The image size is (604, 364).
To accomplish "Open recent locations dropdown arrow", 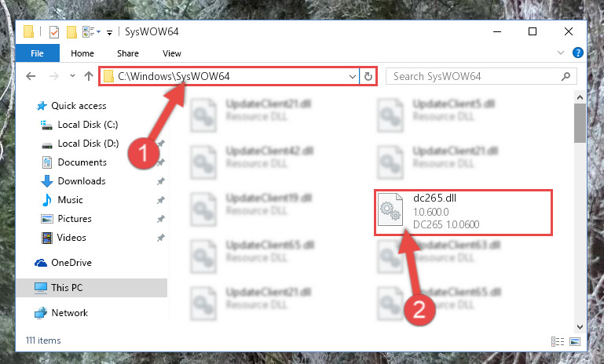I will pos(72,76).
